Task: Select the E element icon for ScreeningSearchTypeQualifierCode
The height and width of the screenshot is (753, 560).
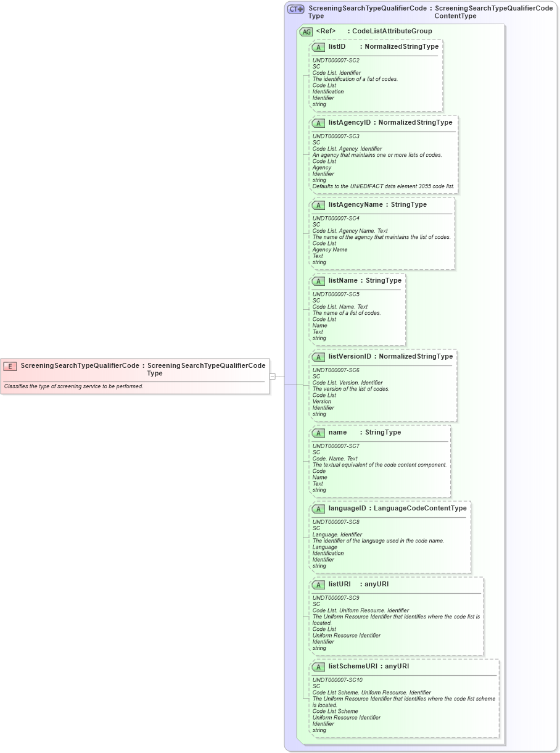Action: coord(9,366)
